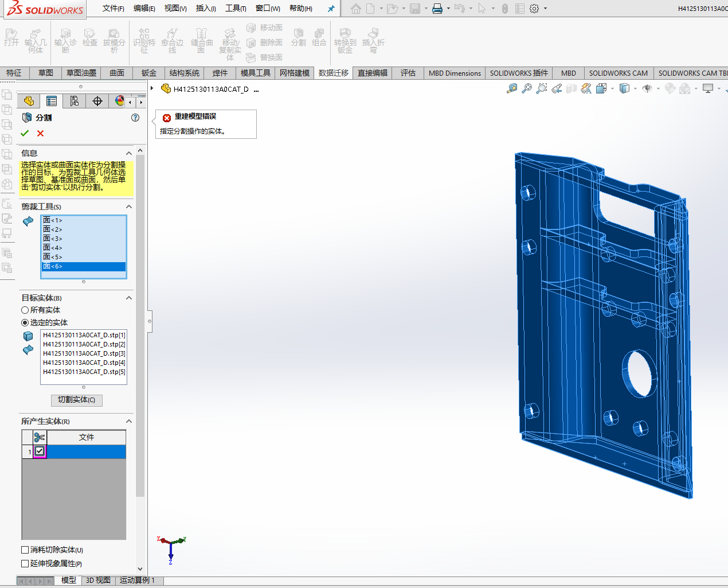Confirm the split with the green checkmark
The width and height of the screenshot is (728, 588).
click(25, 133)
